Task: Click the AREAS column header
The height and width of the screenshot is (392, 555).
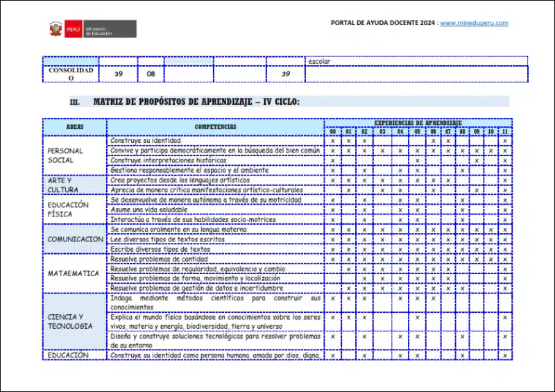Action: point(75,127)
